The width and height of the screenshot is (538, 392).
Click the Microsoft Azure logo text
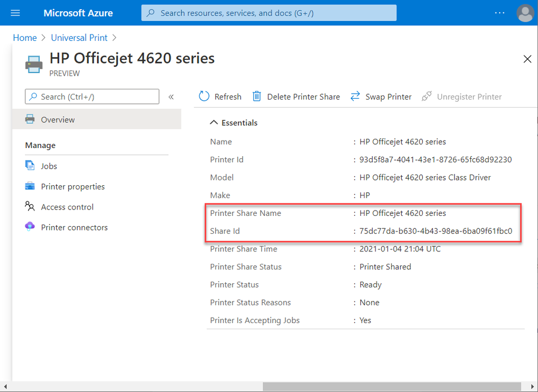[x=78, y=13]
